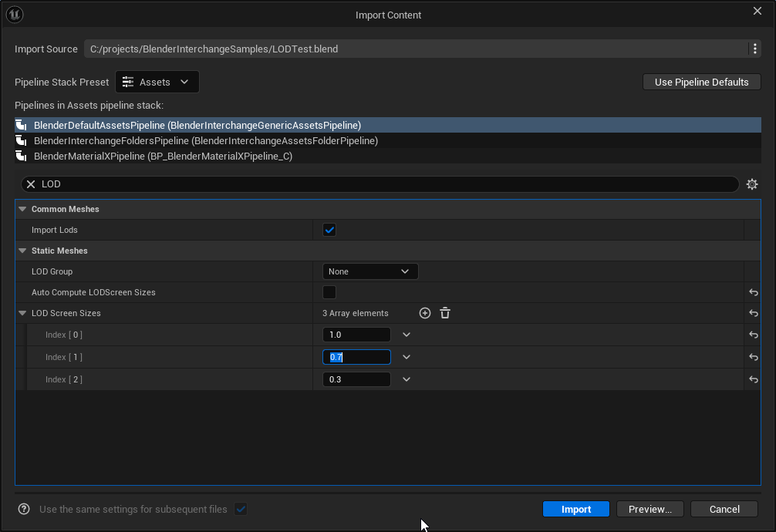The image size is (776, 532).
Task: Toggle same settings for subsequent files
Action: pos(241,509)
